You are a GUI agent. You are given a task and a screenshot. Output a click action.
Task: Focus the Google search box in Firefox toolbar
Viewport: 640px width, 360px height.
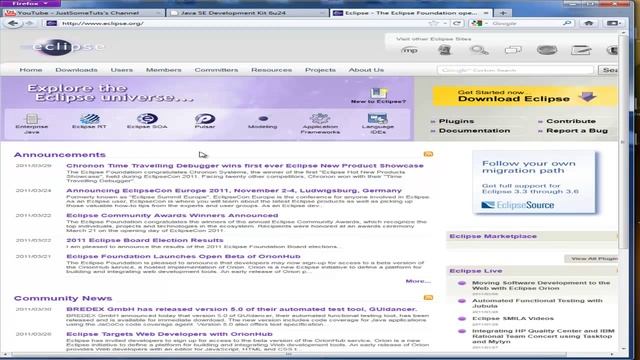coord(524,23)
